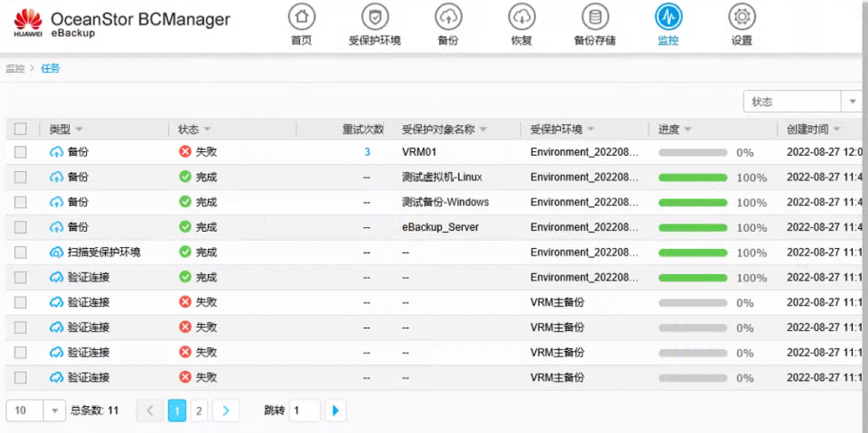Click the 跳转 page number input field
Image resolution: width=868 pixels, height=433 pixels.
304,411
